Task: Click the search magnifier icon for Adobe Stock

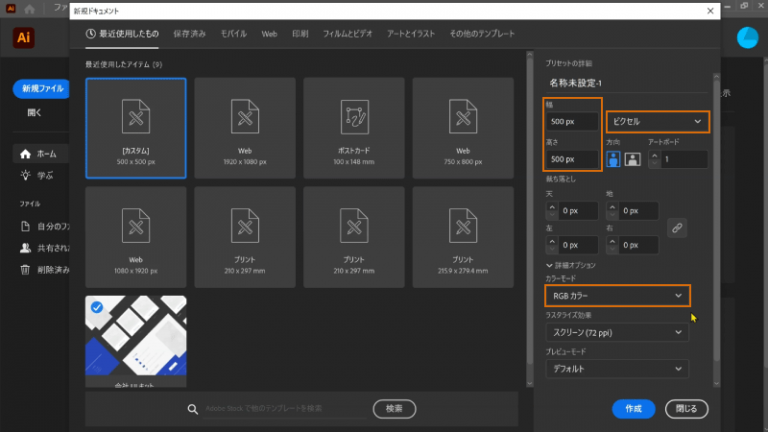Action: point(194,409)
